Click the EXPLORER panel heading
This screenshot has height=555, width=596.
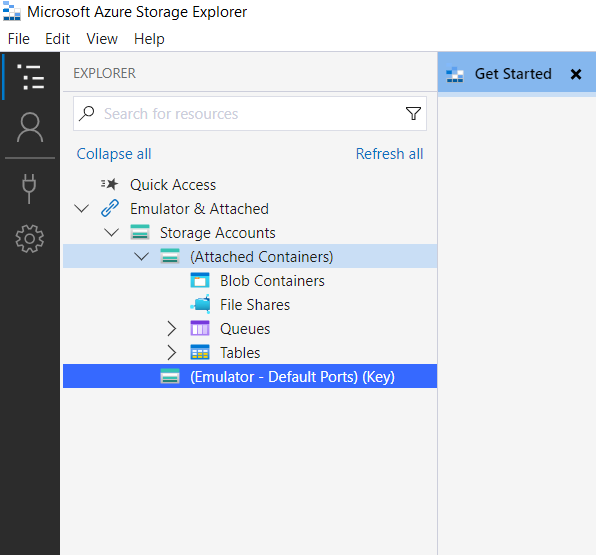point(104,73)
